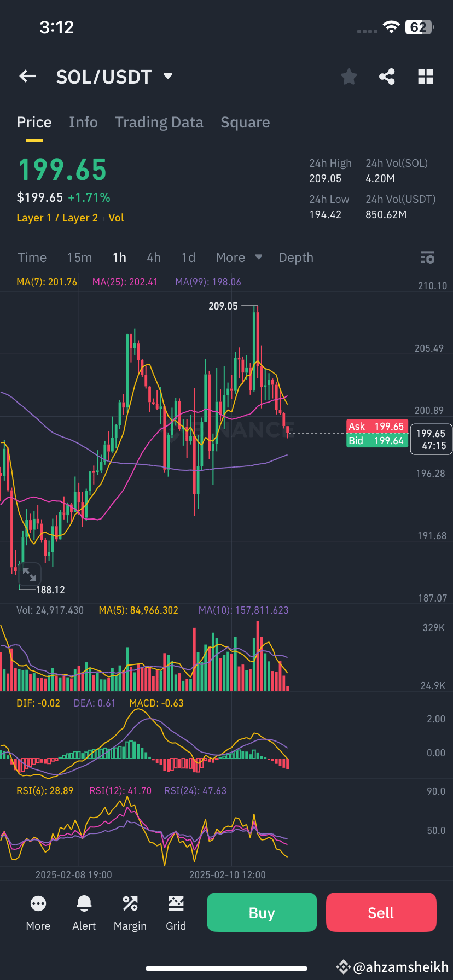Switch chart to 15m interval
Screen dimensions: 453x980
[x=79, y=257]
